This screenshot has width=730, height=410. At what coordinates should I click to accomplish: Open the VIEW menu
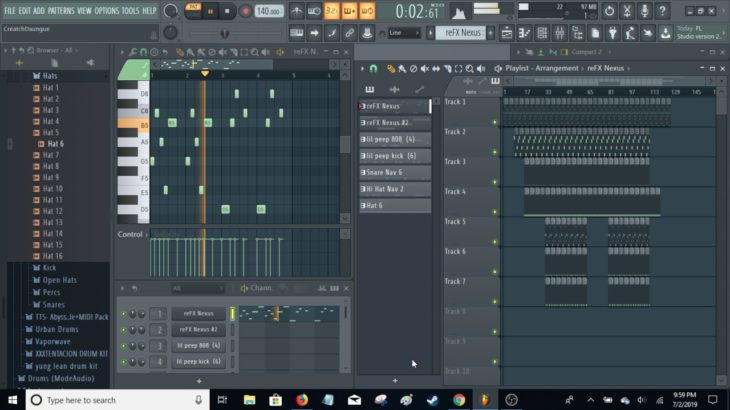pos(84,10)
